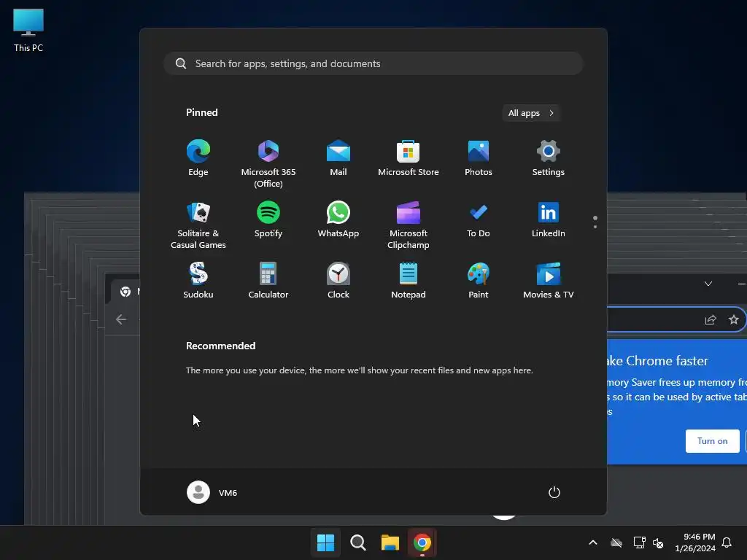The width and height of the screenshot is (747, 560).
Task: Open Microsoft Store
Action: [409, 158]
